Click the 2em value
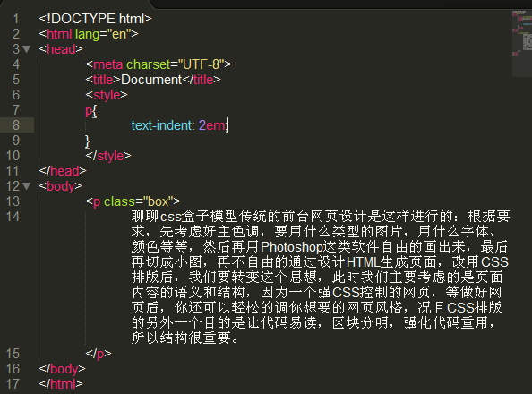 211,125
